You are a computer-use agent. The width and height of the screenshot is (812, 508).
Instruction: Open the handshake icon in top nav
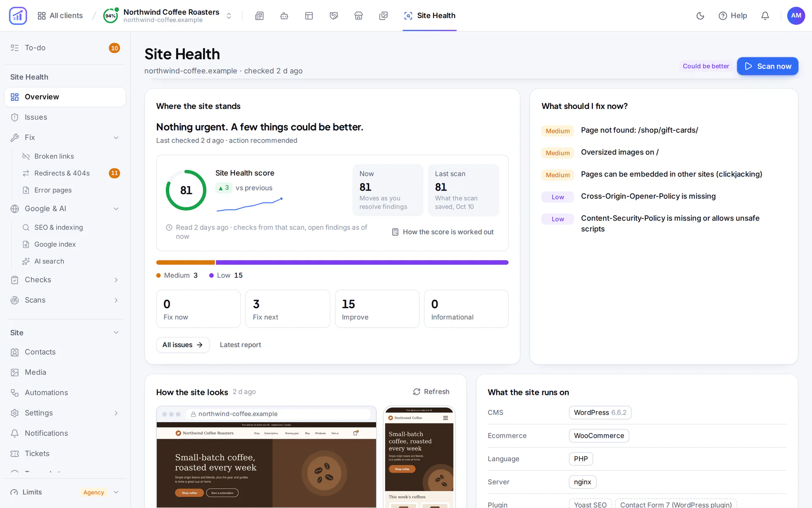(334, 16)
